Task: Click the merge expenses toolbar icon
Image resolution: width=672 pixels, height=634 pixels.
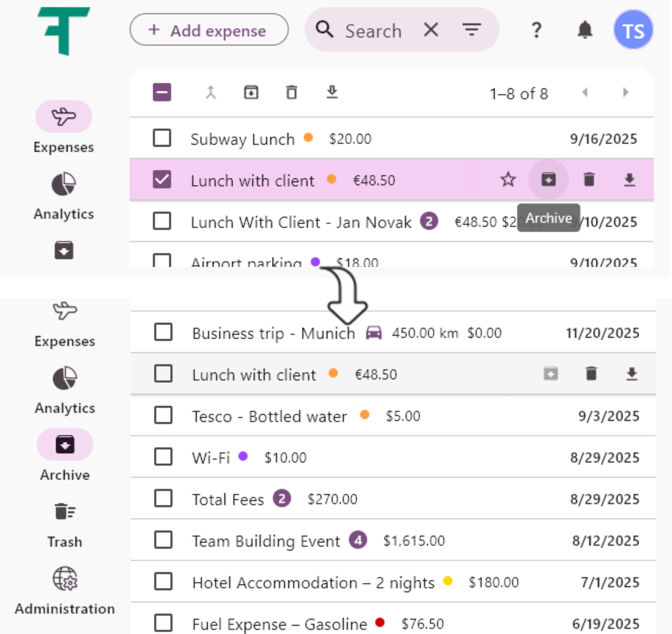Action: (211, 92)
